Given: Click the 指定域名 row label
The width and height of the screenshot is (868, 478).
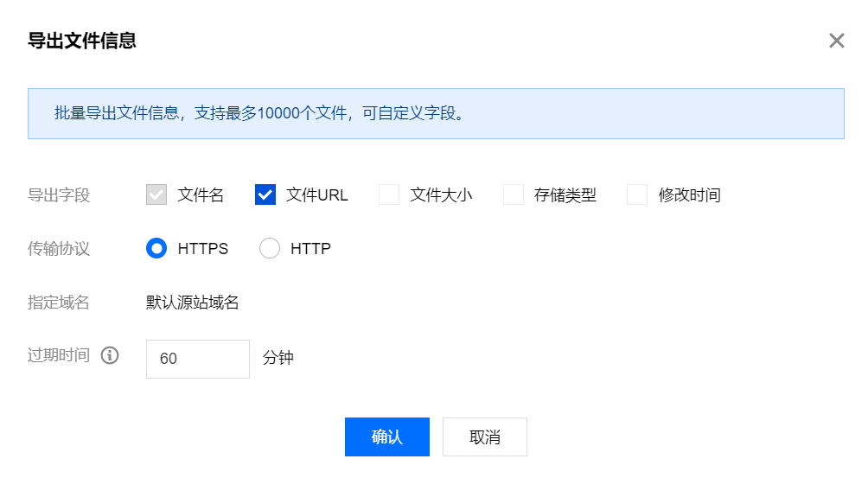Looking at the screenshot, I should click(x=59, y=302).
